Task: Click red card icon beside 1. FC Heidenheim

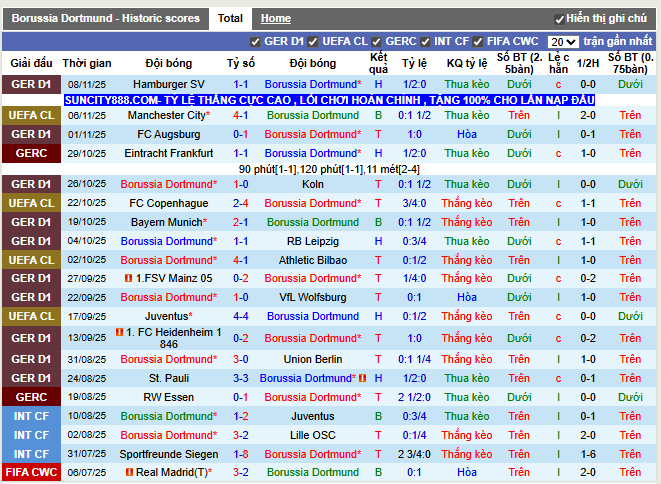Action: [x=119, y=332]
